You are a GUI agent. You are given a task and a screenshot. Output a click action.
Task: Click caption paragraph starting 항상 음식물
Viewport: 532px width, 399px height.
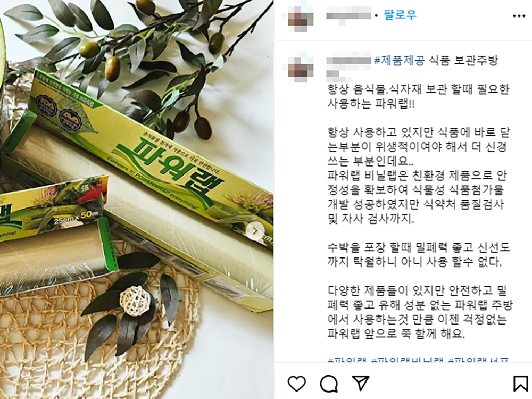click(x=418, y=96)
